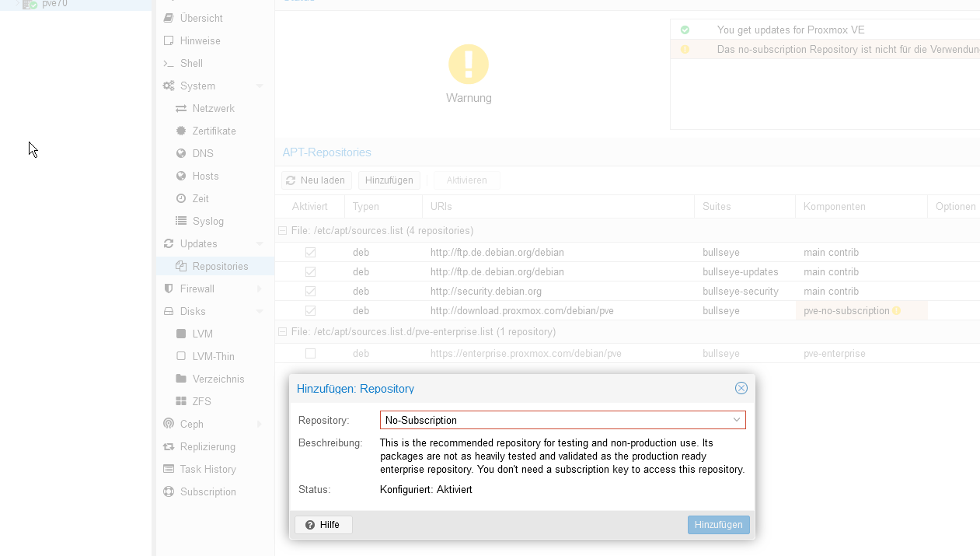
Task: Collapse the /etc/apt/sources.list file group
Action: [x=283, y=231]
